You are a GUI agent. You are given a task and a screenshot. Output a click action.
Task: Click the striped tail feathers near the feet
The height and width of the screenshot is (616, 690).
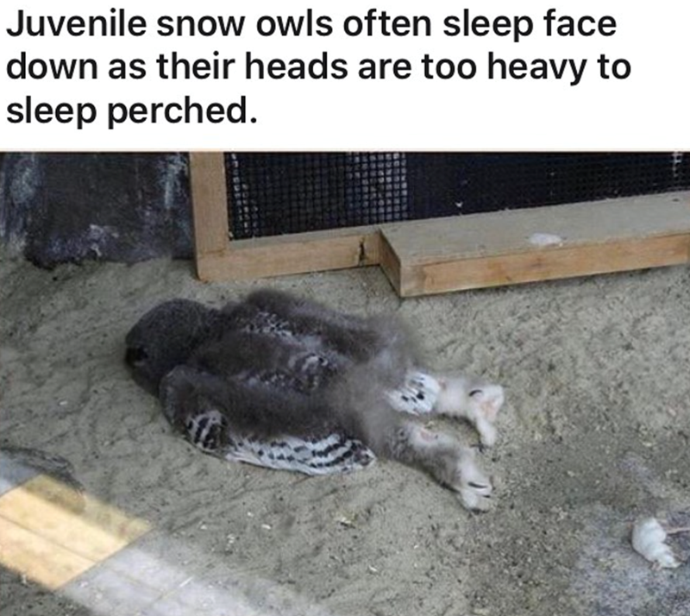[413, 393]
